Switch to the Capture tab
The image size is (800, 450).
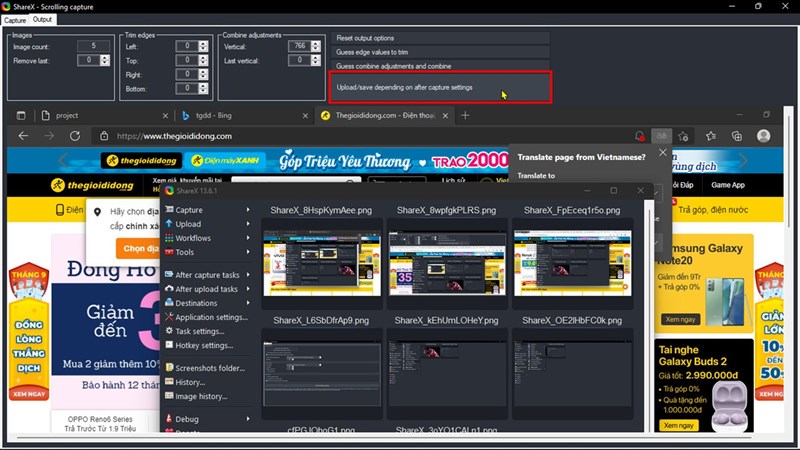tap(15, 20)
